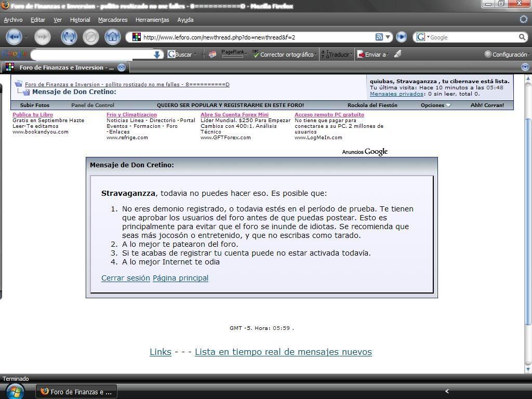Click the Google Toolbar logo
This screenshot has height=399, width=532.
click(x=15, y=54)
